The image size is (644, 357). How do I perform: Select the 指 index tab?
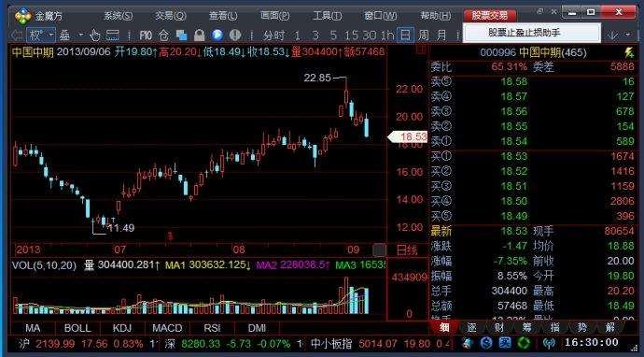[x=555, y=327]
